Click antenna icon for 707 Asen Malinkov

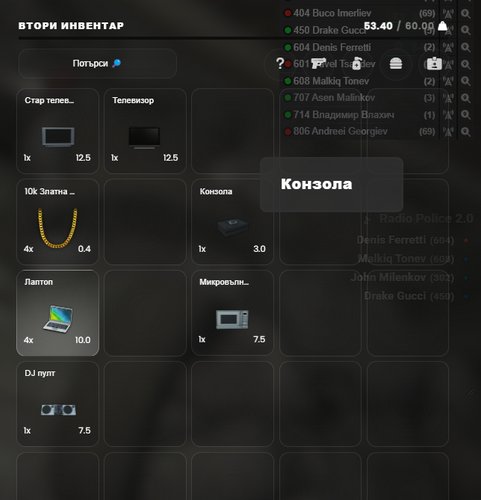click(x=448, y=98)
